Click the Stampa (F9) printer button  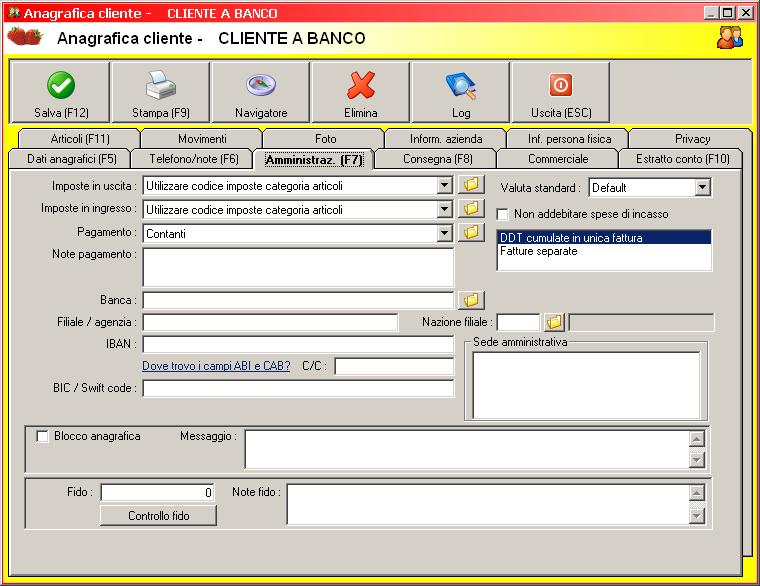click(161, 92)
